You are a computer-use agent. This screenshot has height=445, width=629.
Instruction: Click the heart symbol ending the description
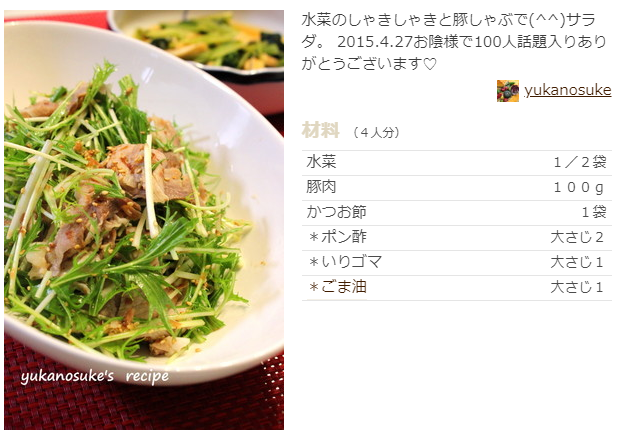coord(430,64)
